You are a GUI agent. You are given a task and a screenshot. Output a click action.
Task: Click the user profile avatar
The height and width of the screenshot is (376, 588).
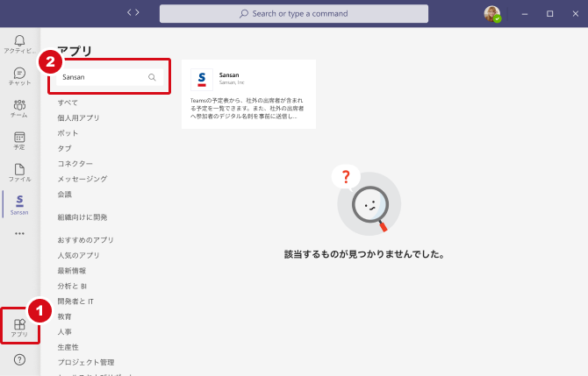492,14
